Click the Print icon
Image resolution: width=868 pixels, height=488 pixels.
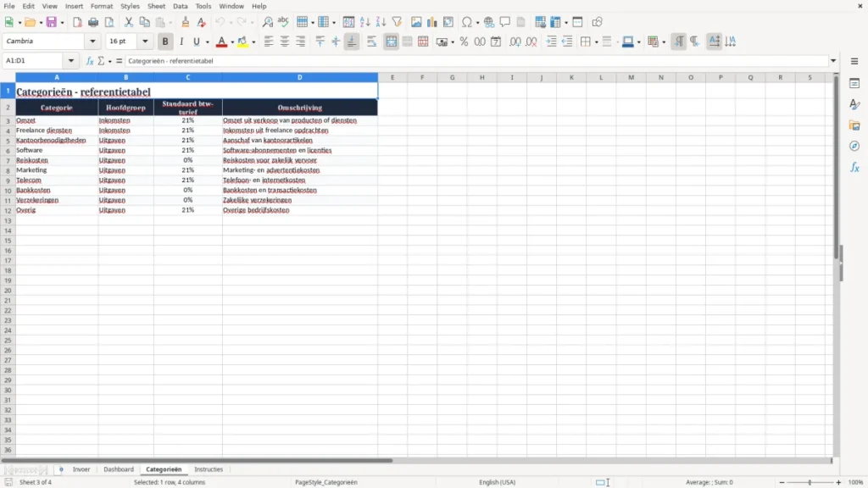pos(93,22)
